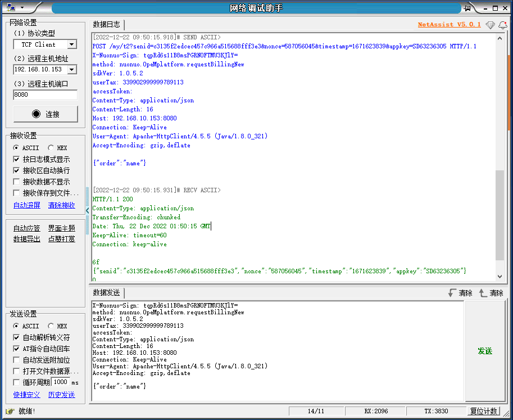Click the 14/11 status field
Screen dimensions: 513x420
316,411
